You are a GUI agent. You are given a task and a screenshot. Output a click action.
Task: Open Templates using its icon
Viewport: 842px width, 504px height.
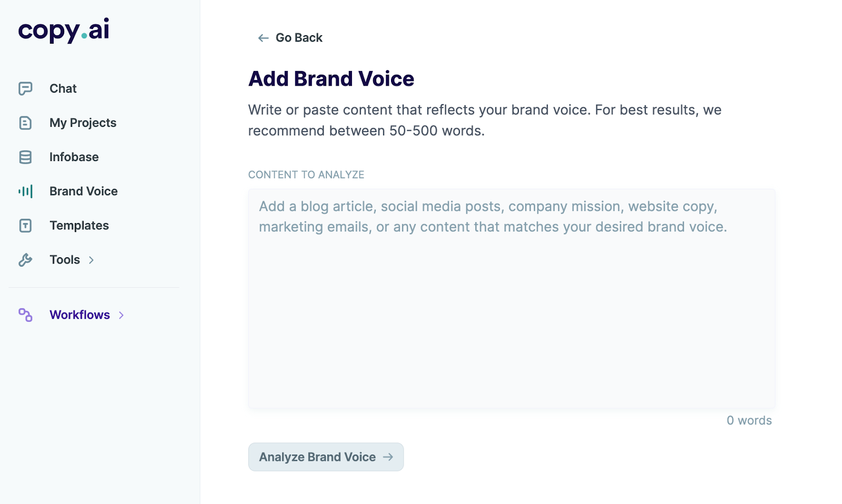pos(26,225)
